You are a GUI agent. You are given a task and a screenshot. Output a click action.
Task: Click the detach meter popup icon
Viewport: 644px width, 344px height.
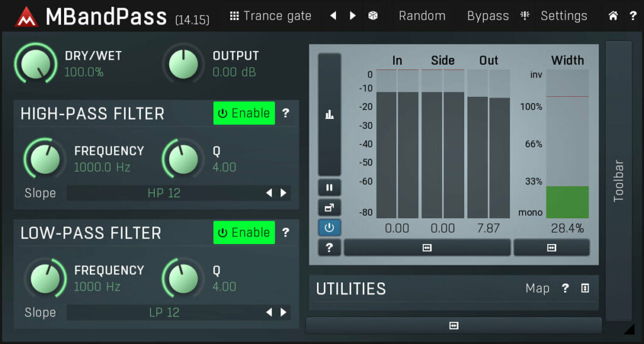click(x=330, y=207)
